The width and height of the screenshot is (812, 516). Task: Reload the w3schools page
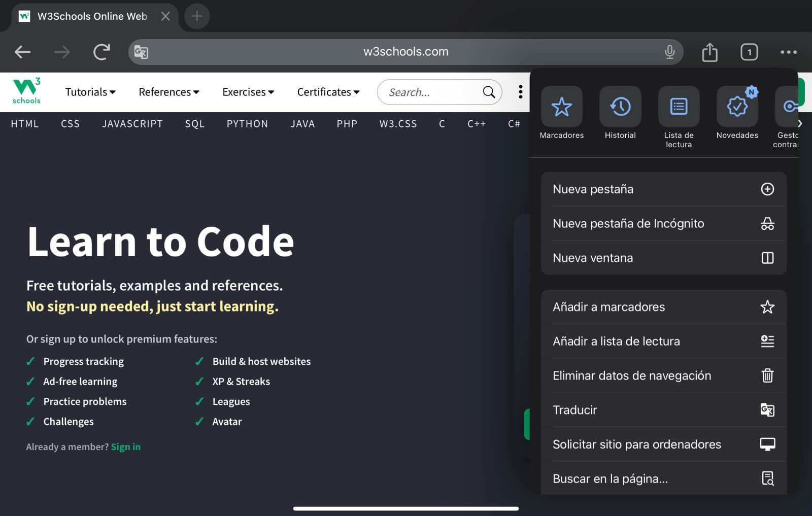pos(101,52)
